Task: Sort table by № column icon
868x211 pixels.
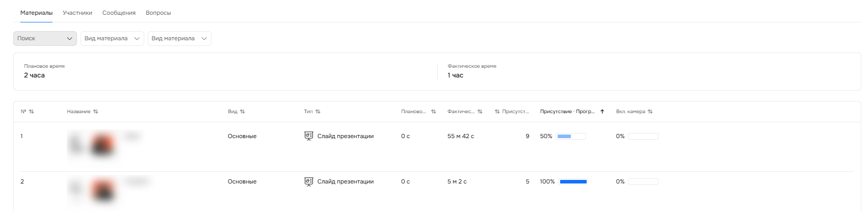Action: click(32, 112)
